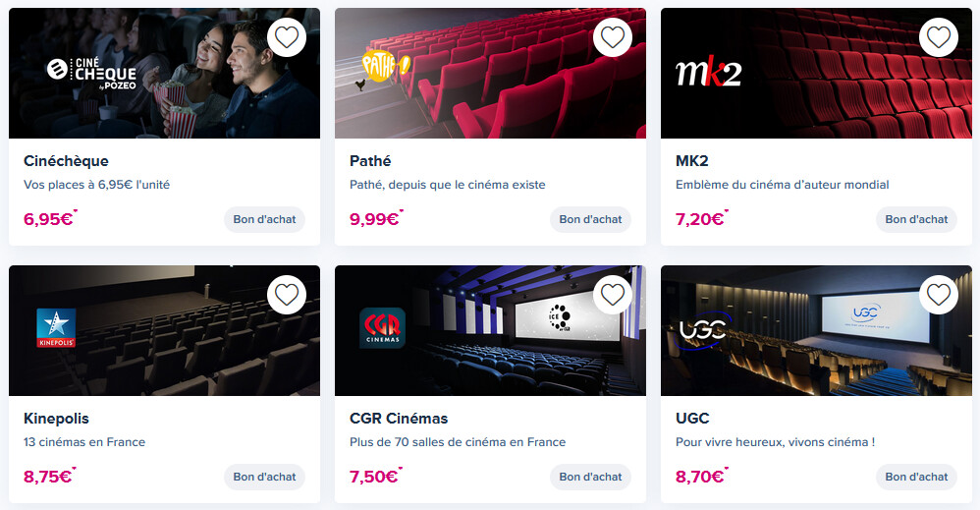Click the UGC heart favorite icon
Image resolution: width=980 pixels, height=510 pixels.
(x=939, y=295)
